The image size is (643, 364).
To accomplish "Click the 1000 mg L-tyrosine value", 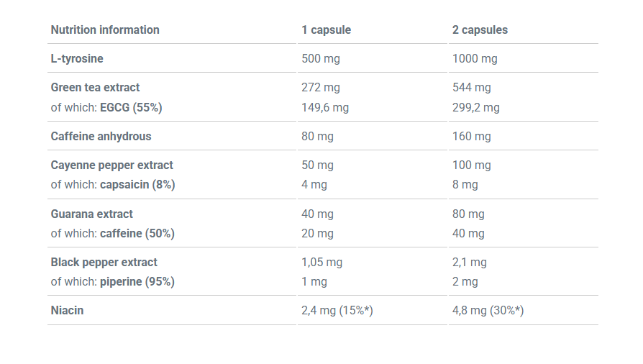I will (x=475, y=59).
